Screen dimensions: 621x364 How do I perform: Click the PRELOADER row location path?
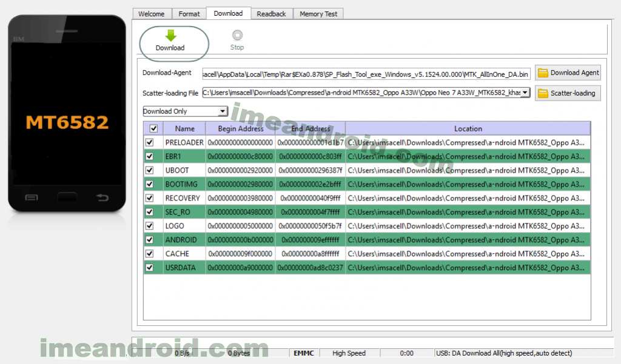coord(468,142)
